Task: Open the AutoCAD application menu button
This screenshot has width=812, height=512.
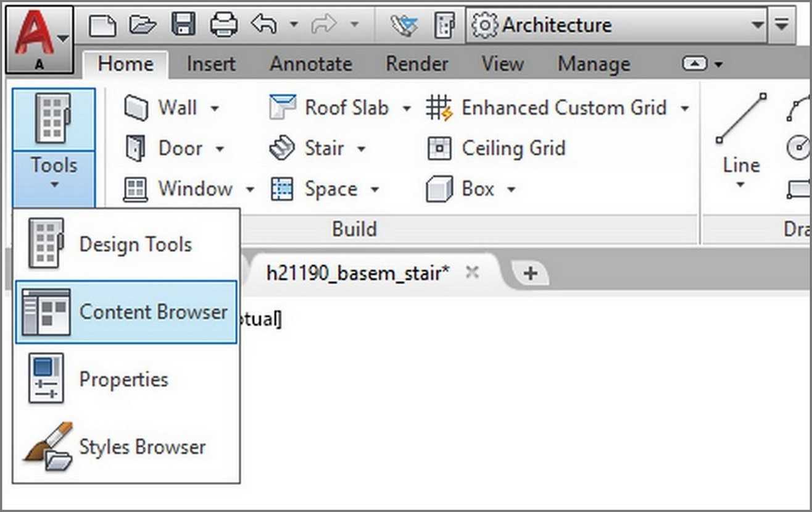Action: pyautogui.click(x=39, y=40)
